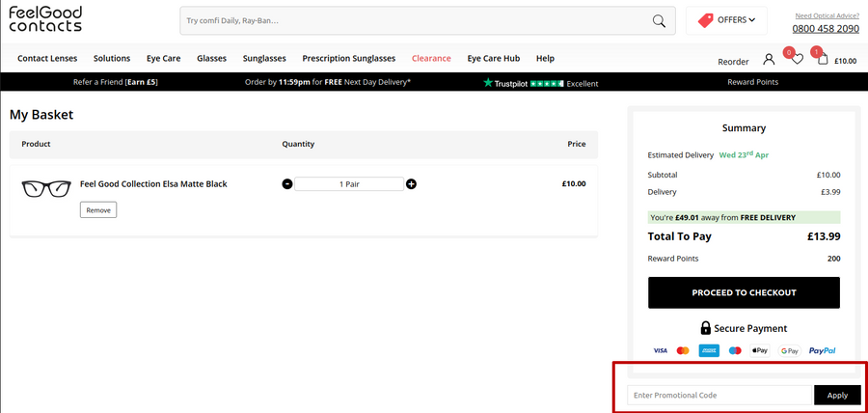The width and height of the screenshot is (868, 413).
Task: Open the wishlist heart icon
Action: 796,60
